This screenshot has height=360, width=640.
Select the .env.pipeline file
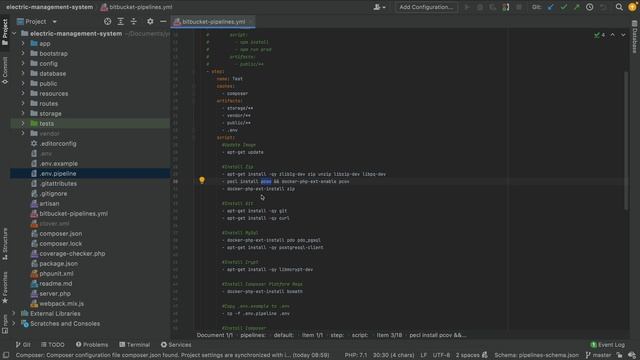click(90, 173)
